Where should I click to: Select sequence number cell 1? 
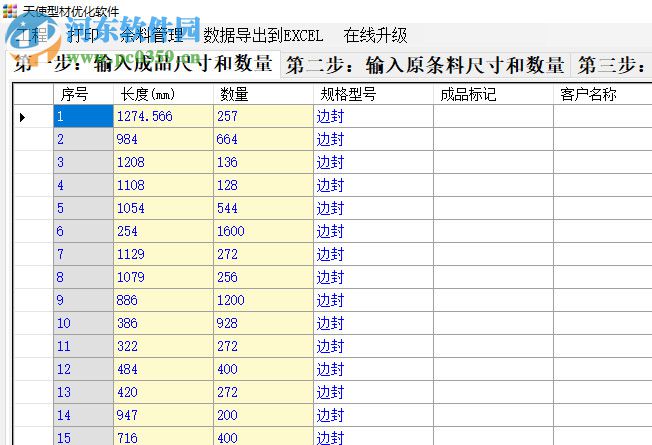[84, 116]
